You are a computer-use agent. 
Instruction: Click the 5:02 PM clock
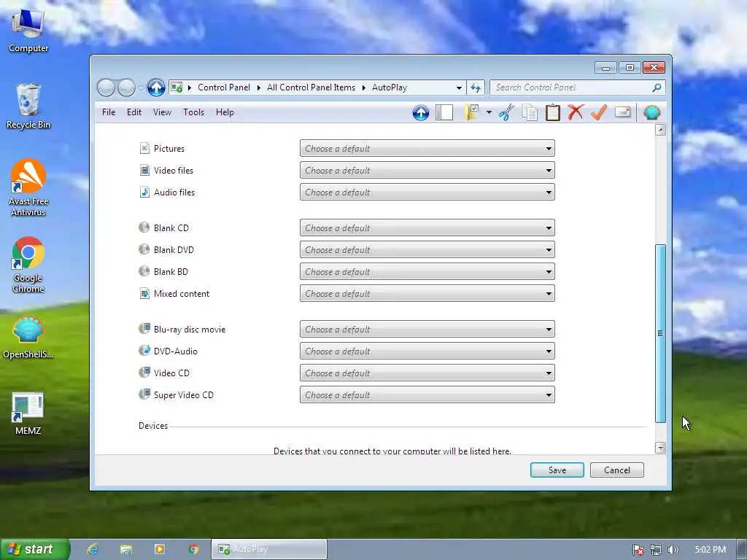[x=710, y=550]
